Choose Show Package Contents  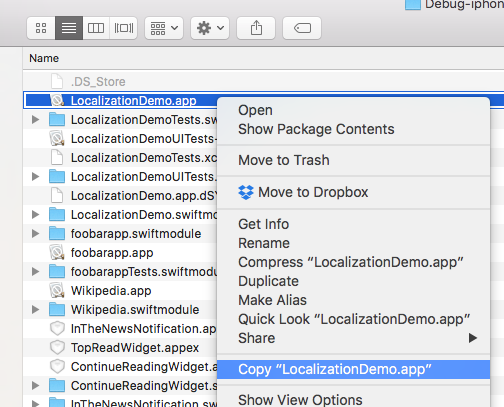[353, 129]
